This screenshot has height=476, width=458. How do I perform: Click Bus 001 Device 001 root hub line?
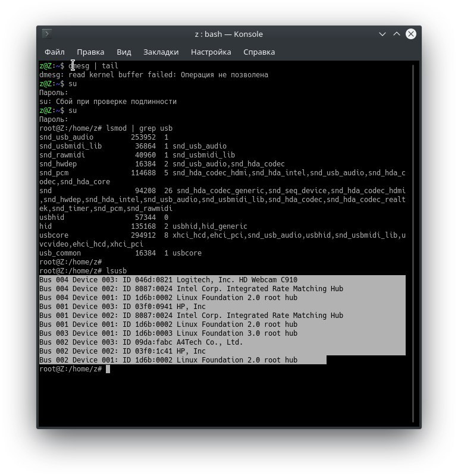tap(168, 324)
